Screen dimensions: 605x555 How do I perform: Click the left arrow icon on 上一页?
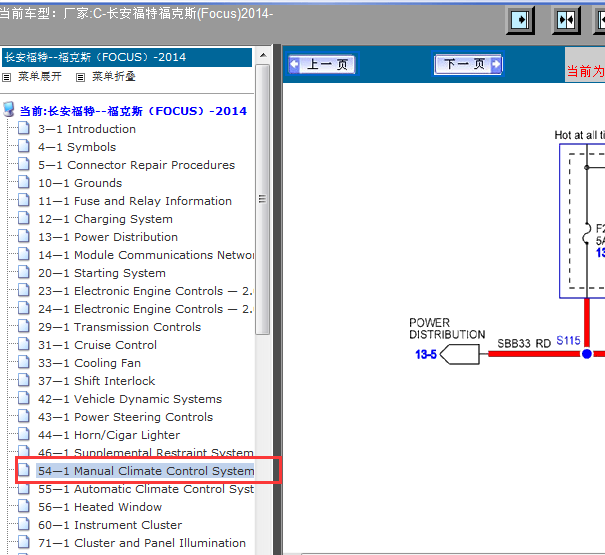(x=295, y=64)
